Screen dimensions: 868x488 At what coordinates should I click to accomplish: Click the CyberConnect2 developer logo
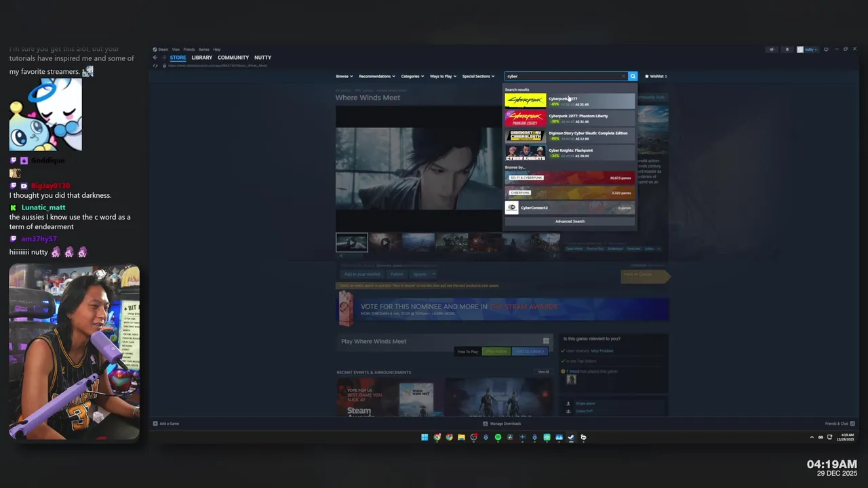tap(512, 207)
